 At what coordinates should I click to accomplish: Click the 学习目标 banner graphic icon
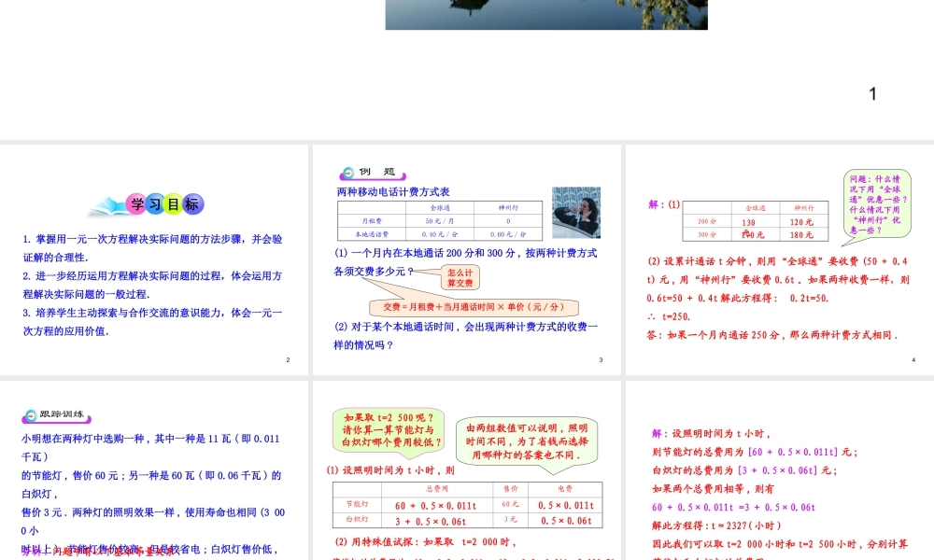147,203
